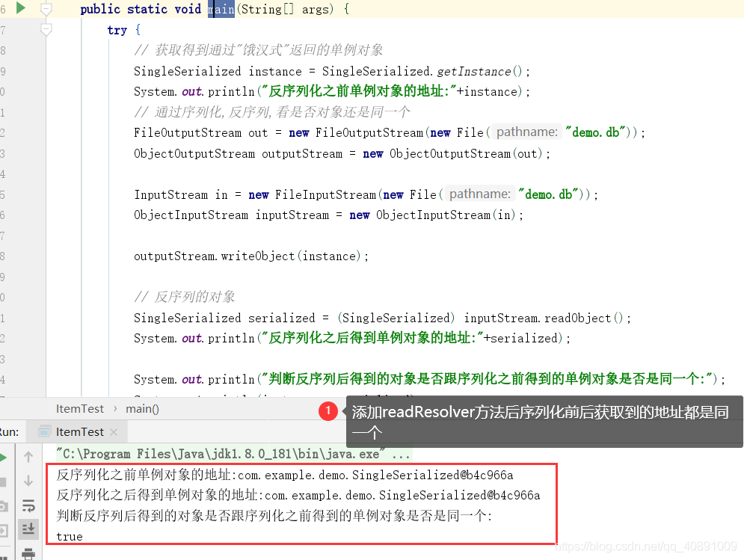The height and width of the screenshot is (560, 744).
Task: Click the rerun icon in Run panel
Action: click(x=3, y=457)
